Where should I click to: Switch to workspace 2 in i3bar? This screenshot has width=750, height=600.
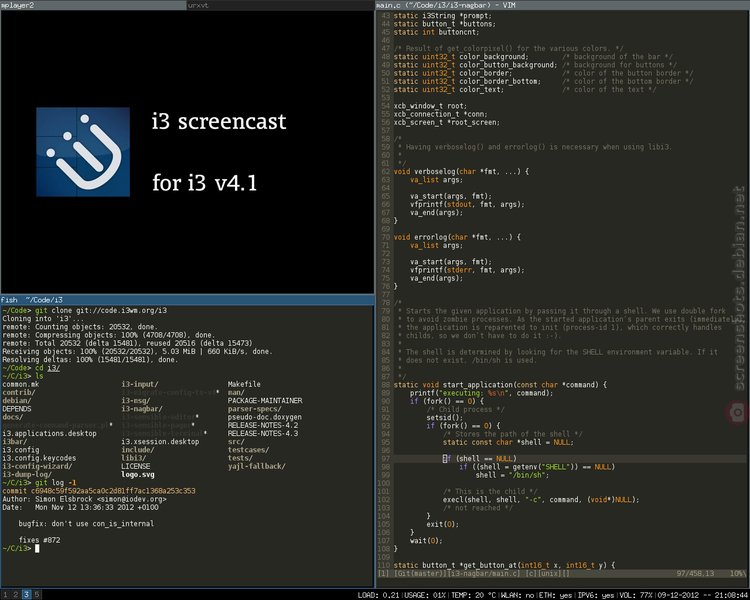[x=16, y=594]
